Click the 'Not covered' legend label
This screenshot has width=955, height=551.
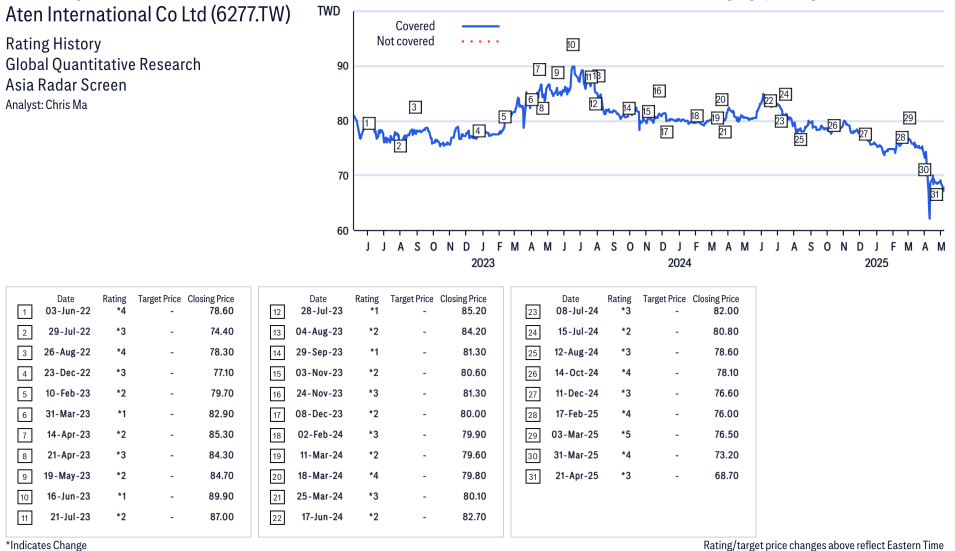pos(405,41)
